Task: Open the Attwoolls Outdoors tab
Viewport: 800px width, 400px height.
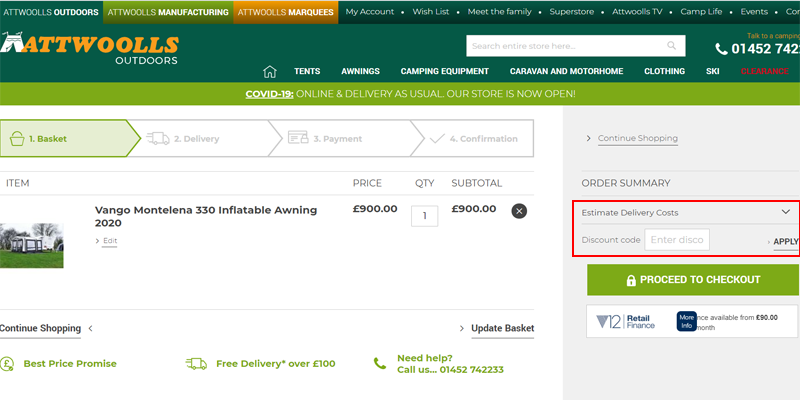Action: point(51,12)
